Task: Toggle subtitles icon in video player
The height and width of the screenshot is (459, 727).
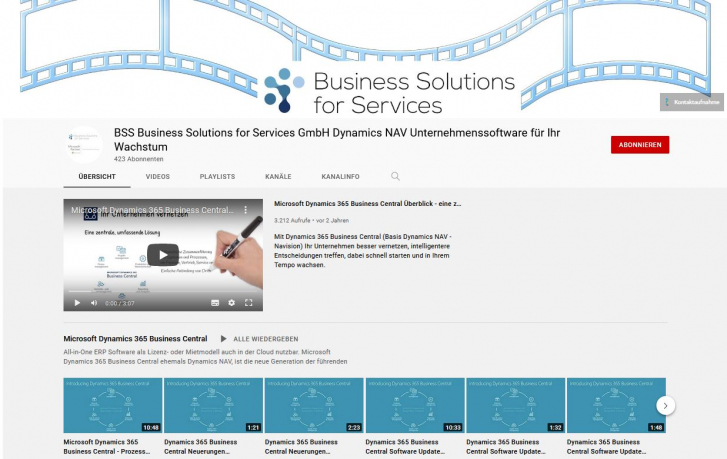Action: (x=215, y=303)
